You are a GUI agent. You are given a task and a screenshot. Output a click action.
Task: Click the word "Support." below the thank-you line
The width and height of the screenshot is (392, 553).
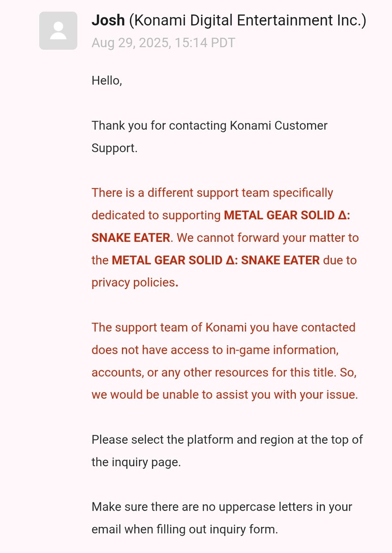tap(115, 148)
